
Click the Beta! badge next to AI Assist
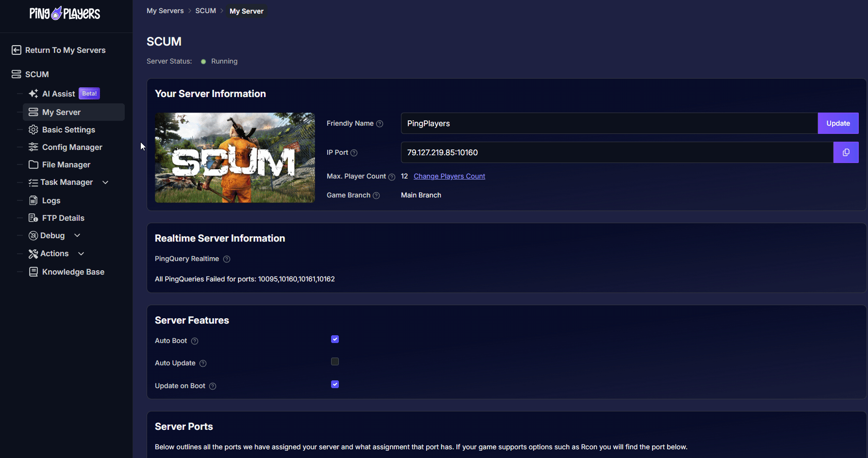89,93
